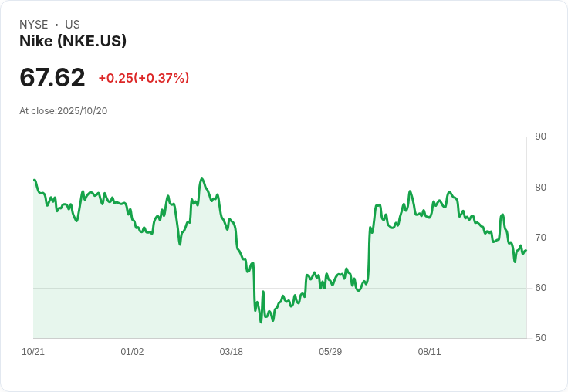Viewport: 568px width, 392px height.
Task: Select the 05/29 date axis marker
Action: [x=330, y=352]
